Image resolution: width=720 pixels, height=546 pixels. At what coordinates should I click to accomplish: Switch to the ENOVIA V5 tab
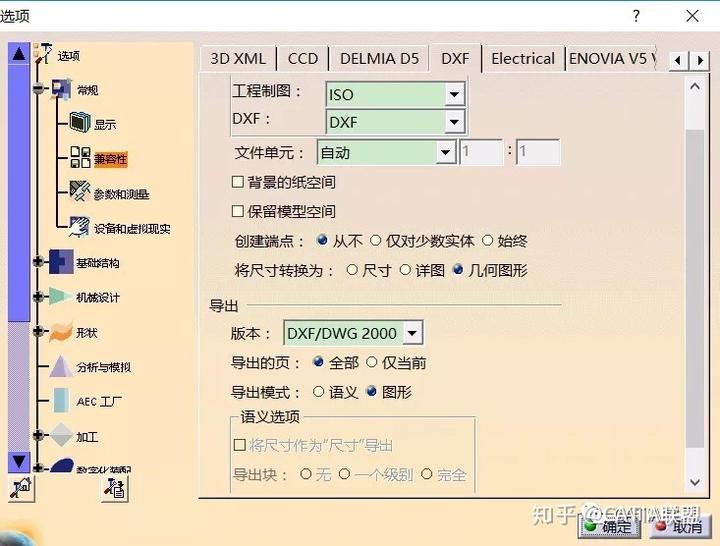[x=611, y=58]
